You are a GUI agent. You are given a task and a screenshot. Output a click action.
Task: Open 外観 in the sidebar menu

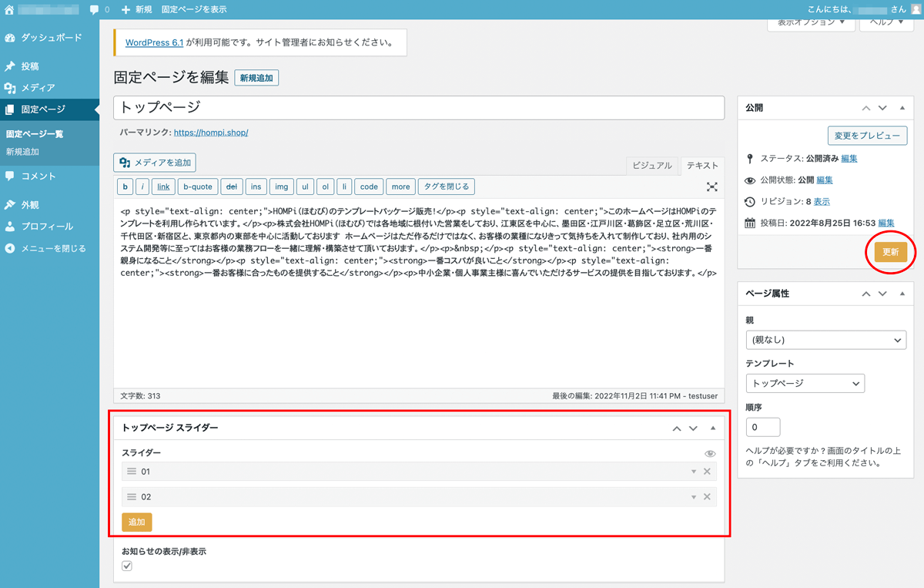pyautogui.click(x=31, y=205)
